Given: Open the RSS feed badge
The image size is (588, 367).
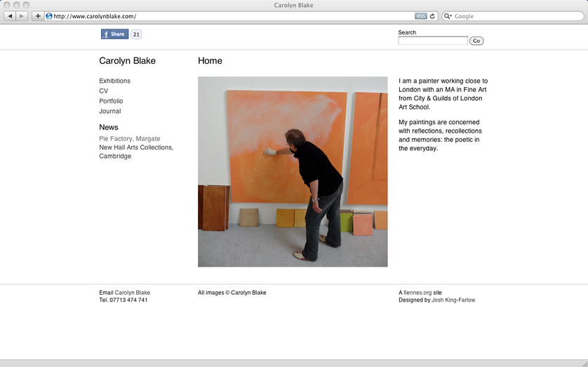Looking at the screenshot, I should [x=421, y=16].
